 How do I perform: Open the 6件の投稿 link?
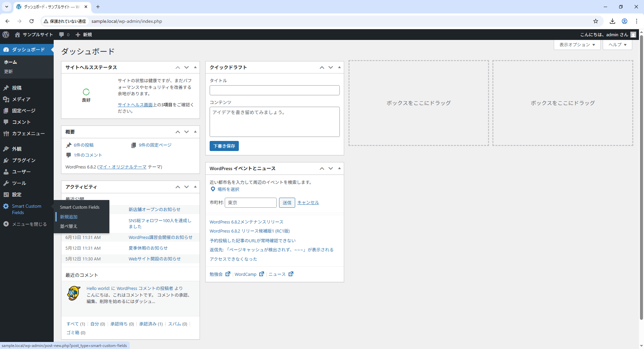pos(84,145)
